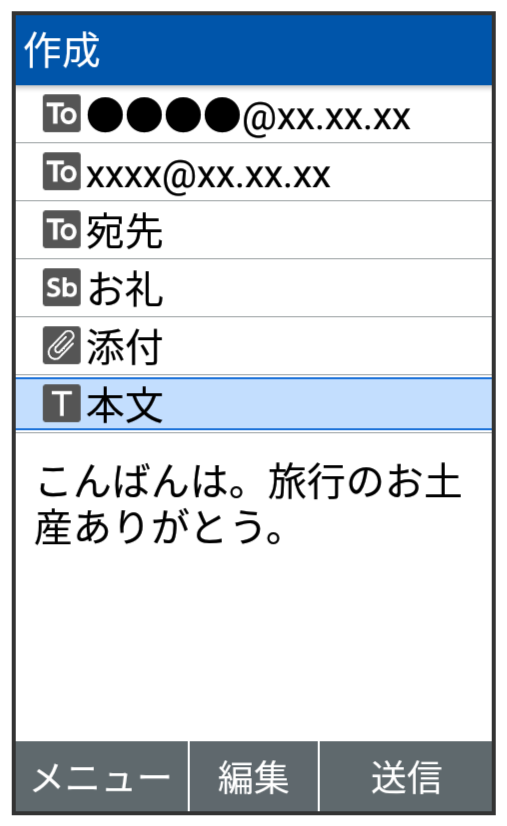Click the second line 産ありがとう of body

(x=159, y=527)
